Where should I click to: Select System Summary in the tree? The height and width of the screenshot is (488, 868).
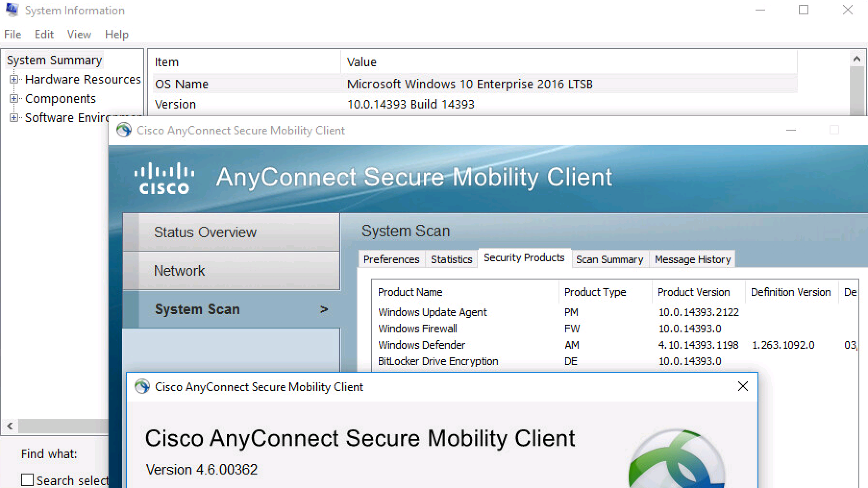(54, 60)
